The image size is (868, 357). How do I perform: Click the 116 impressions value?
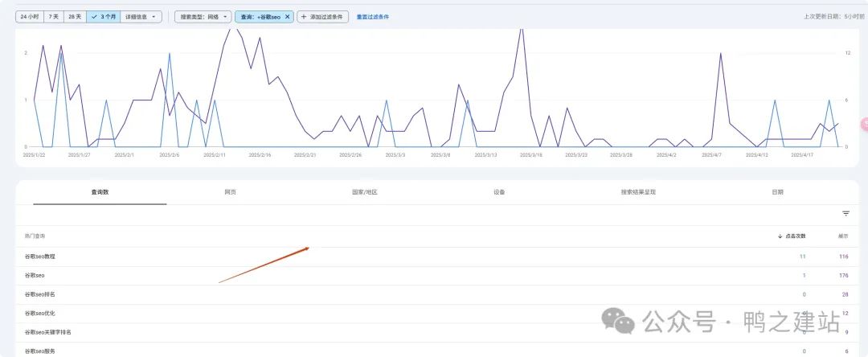tap(843, 256)
